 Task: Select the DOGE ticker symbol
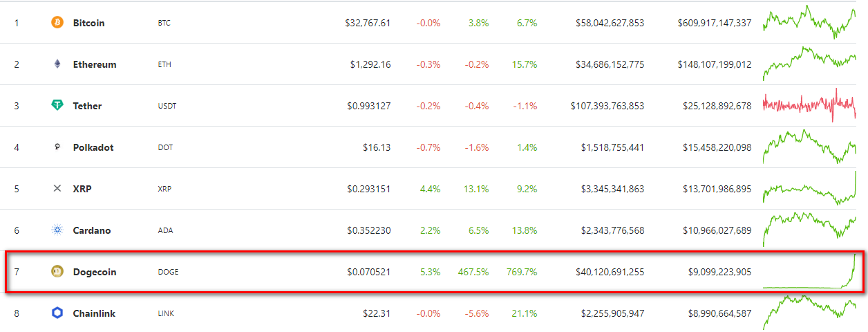click(x=168, y=272)
